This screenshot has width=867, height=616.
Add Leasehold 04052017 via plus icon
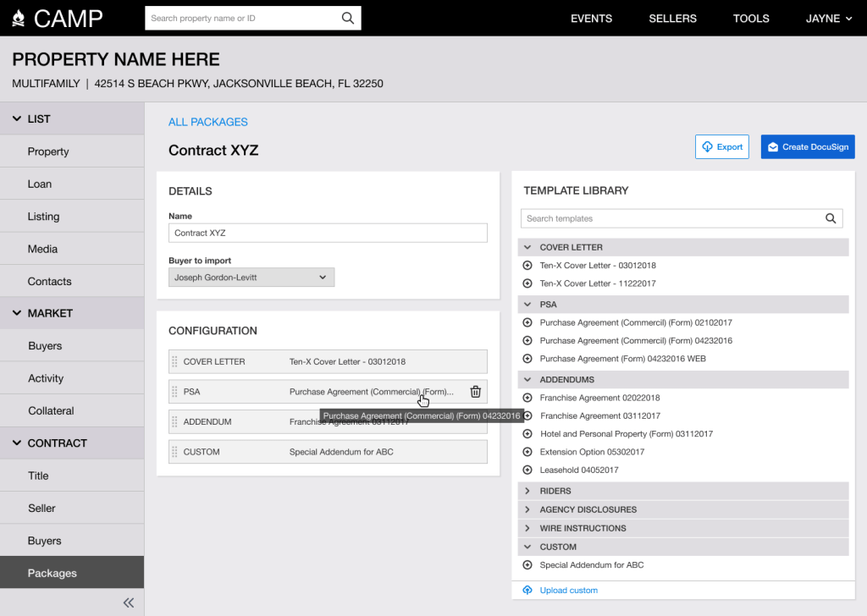point(527,470)
